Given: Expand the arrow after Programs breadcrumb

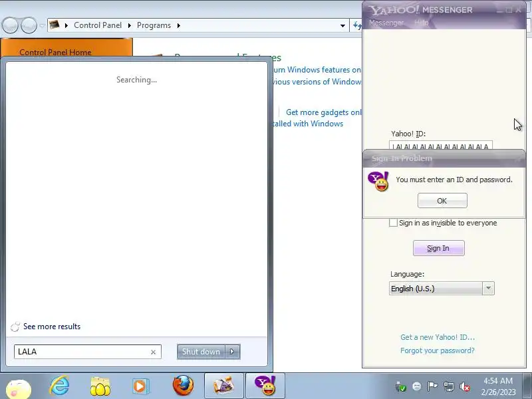Looking at the screenshot, I should coord(178,25).
